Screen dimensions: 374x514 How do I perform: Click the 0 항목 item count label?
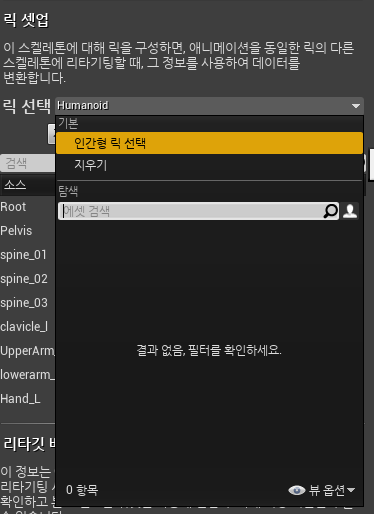pos(82,490)
